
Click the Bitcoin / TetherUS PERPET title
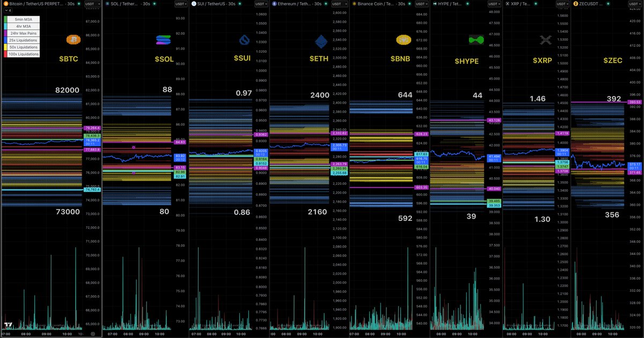[x=36, y=3]
